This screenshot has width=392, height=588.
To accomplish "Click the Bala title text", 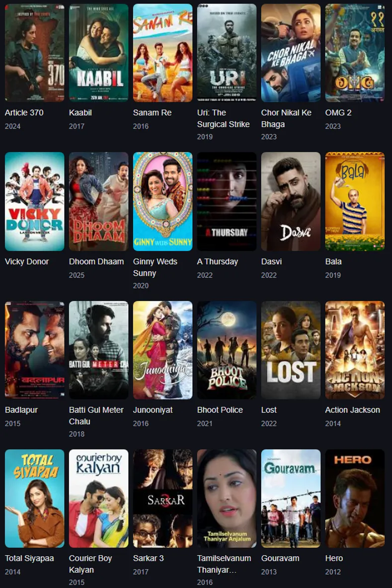I will click(333, 261).
